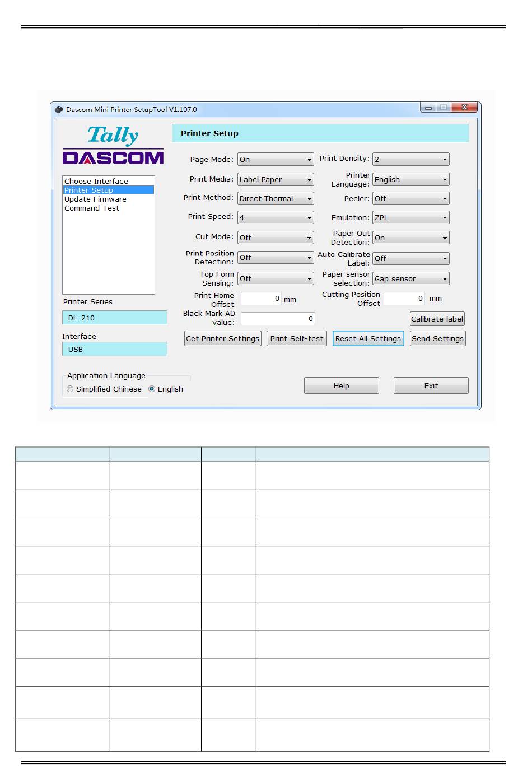Open Update Firmware from the list
This screenshot has width=532, height=777.
[x=95, y=199]
